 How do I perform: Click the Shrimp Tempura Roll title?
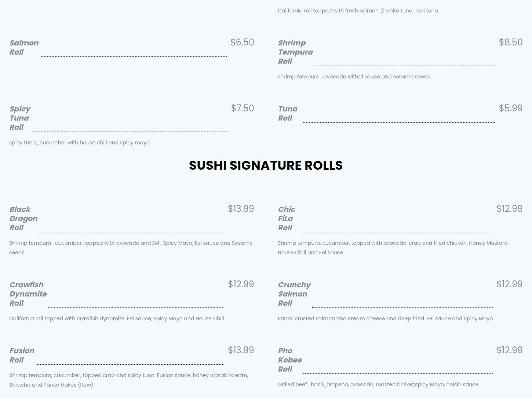click(x=295, y=52)
